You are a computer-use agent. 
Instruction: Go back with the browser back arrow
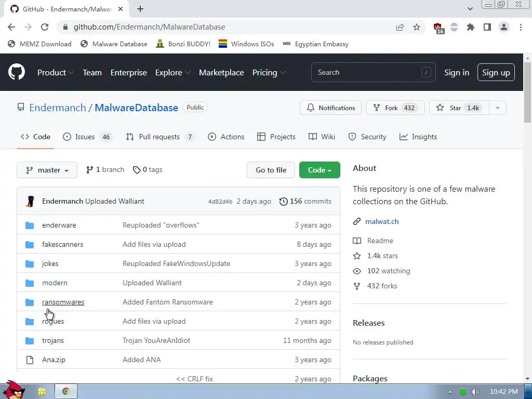tap(11, 27)
